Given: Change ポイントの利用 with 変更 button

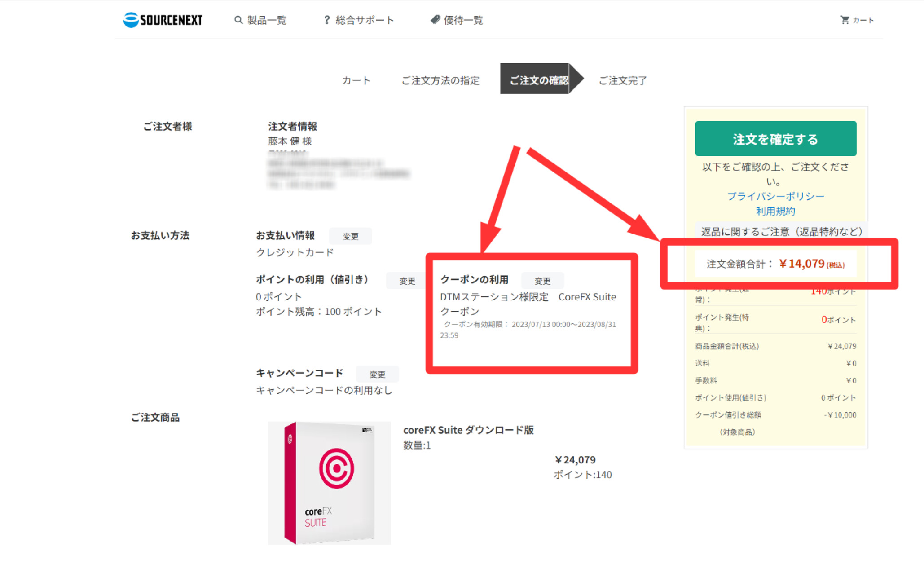Looking at the screenshot, I should pos(407,281).
